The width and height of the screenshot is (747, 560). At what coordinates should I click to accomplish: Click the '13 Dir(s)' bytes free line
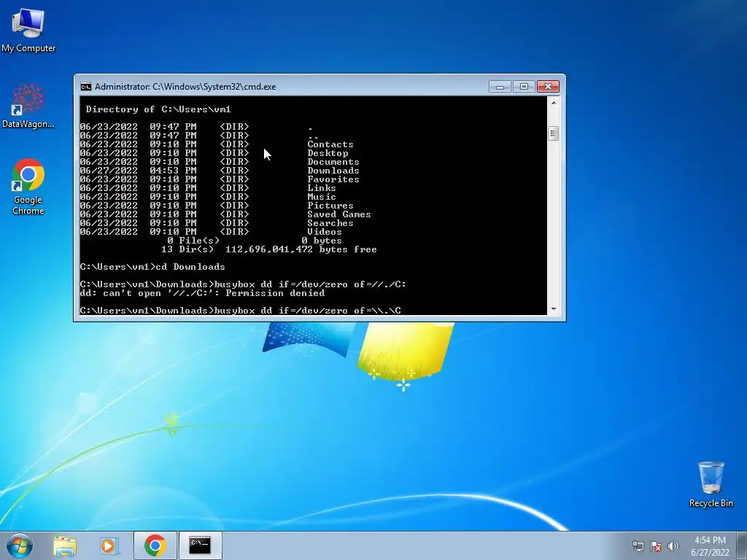pos(268,249)
